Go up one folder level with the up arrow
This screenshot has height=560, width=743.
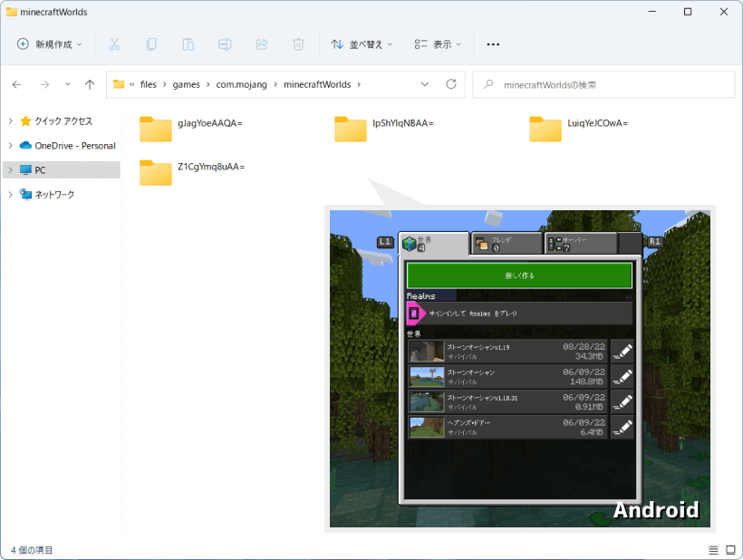point(90,84)
